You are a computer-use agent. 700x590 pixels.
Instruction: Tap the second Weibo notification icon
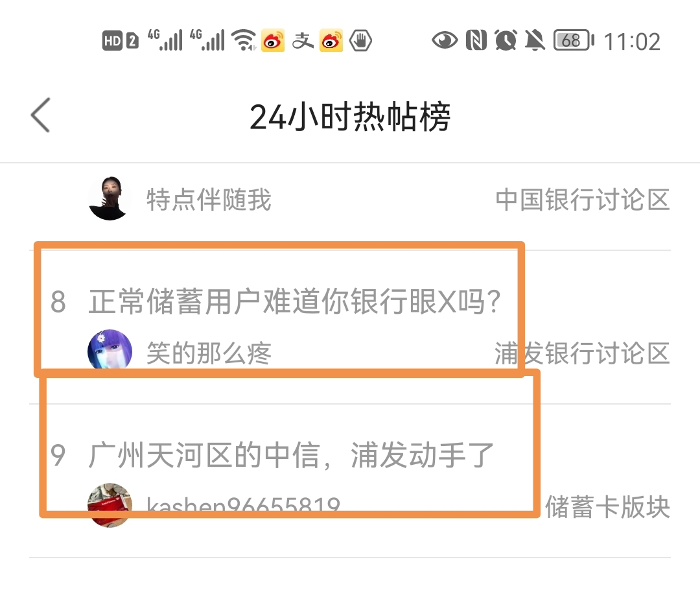[331, 41]
